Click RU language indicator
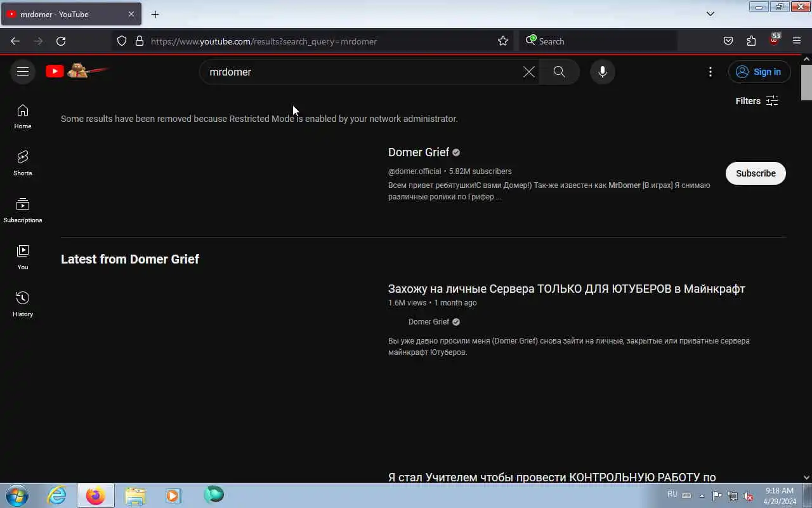 click(x=672, y=494)
